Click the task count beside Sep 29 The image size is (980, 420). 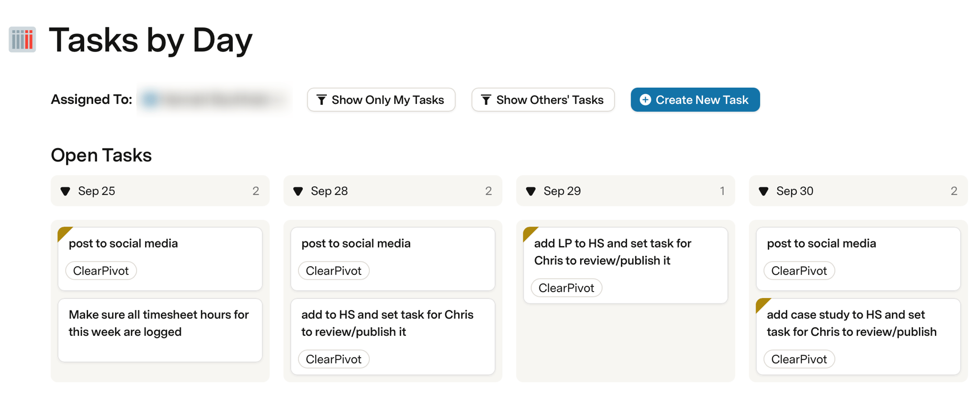tap(722, 191)
